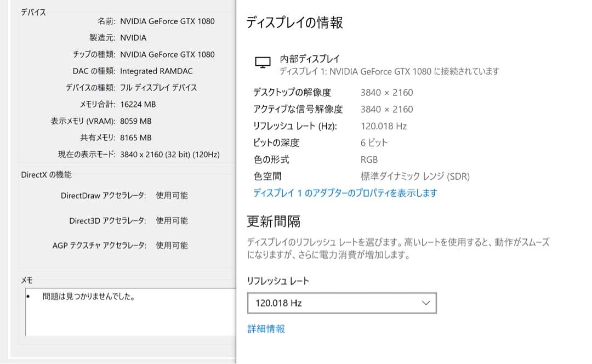The width and height of the screenshot is (592, 364).
Task: Click the internal display monitor icon
Action: [263, 61]
